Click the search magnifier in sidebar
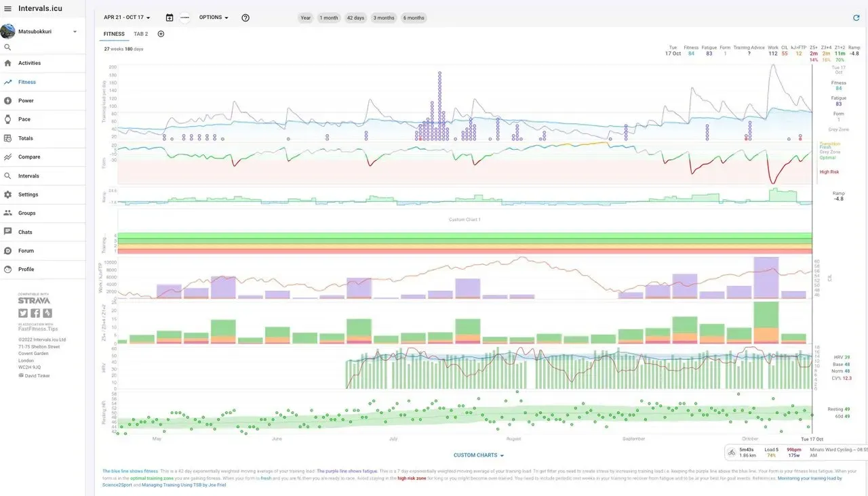Image resolution: width=868 pixels, height=496 pixels. click(7, 47)
